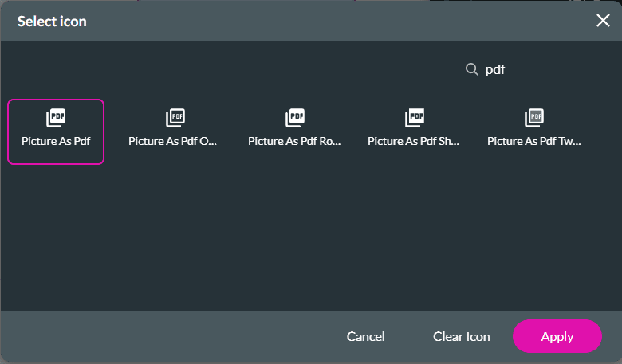Click the "Picture As Pdf Ro..." label

click(294, 141)
